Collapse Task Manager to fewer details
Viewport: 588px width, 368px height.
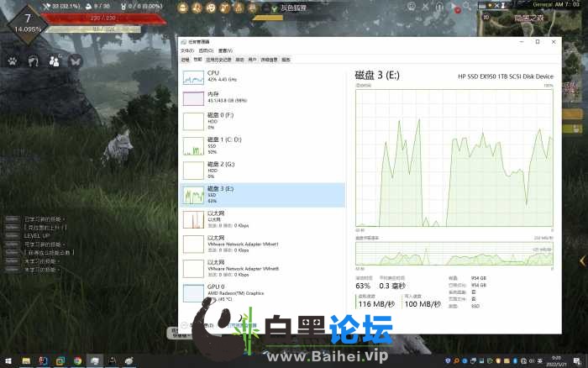click(x=197, y=326)
